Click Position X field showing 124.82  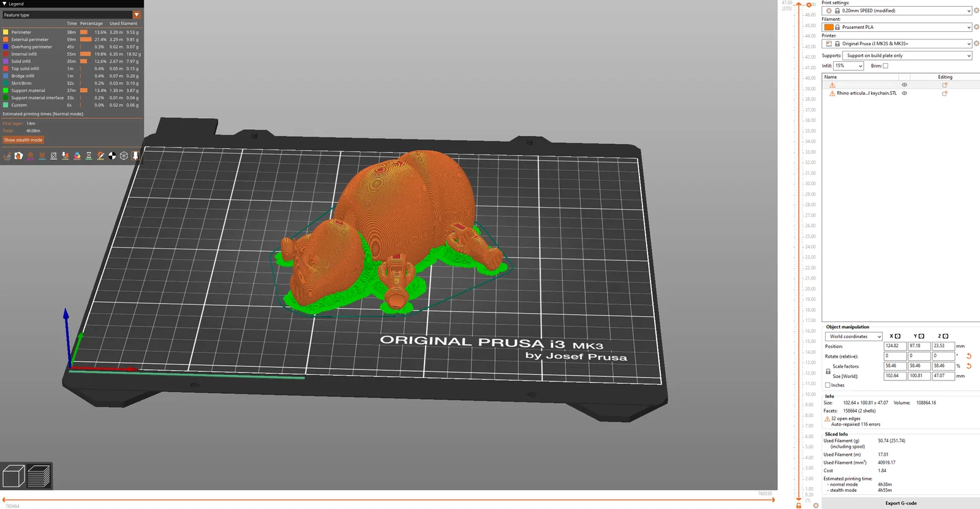coord(894,346)
